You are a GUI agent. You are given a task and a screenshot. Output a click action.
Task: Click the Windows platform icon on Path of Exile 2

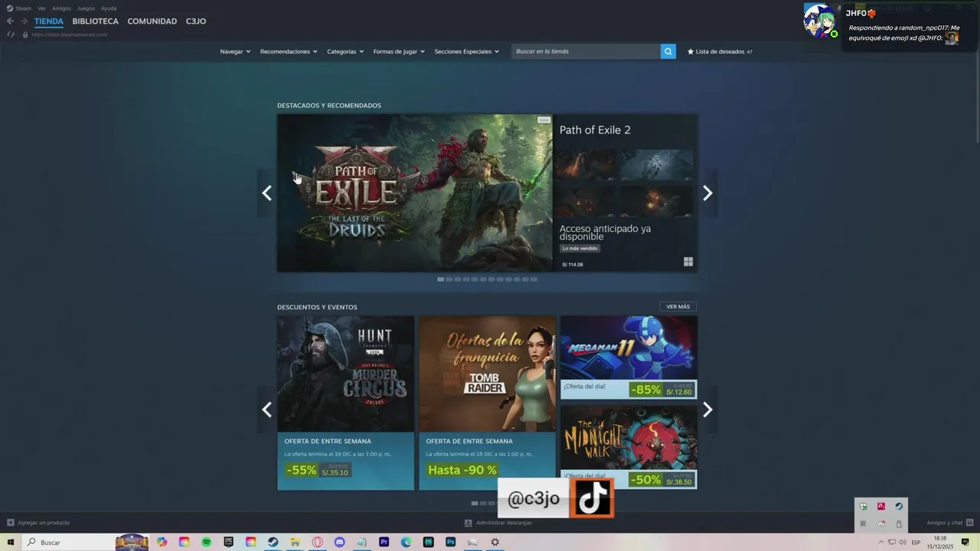coord(688,262)
